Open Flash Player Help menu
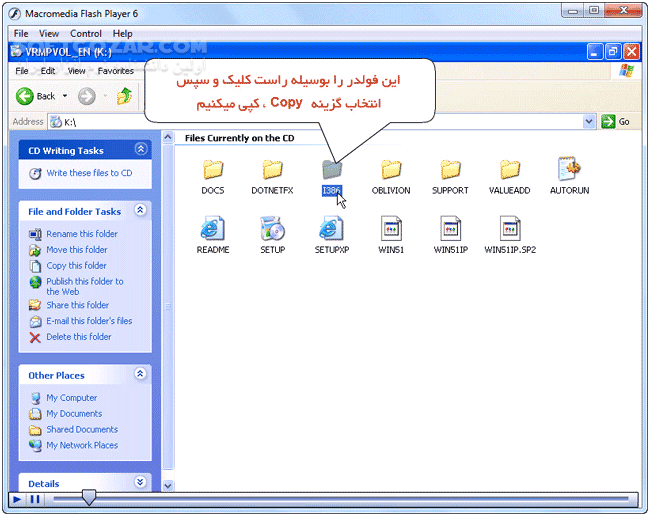 122,34
